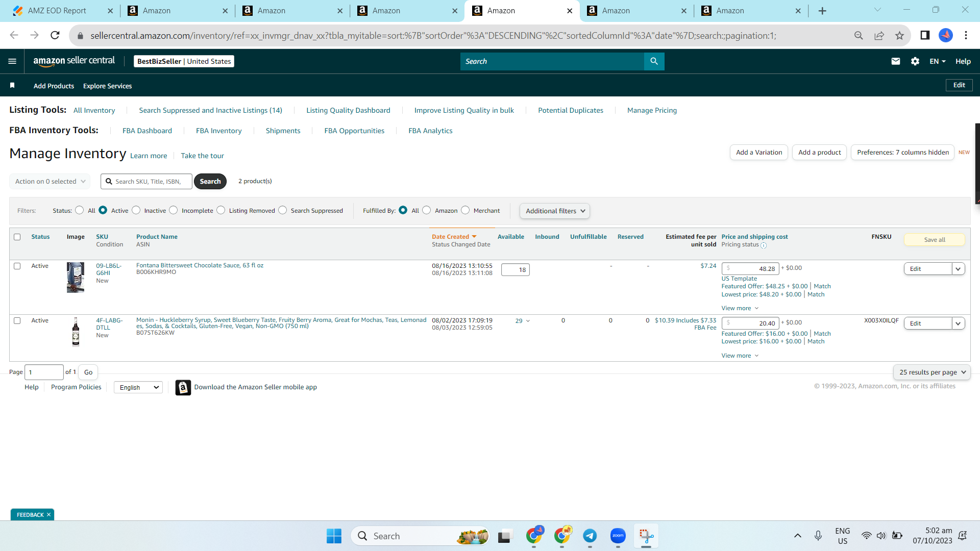980x551 pixels.
Task: Click the Amazon Seller mobile app icon
Action: pos(183,387)
